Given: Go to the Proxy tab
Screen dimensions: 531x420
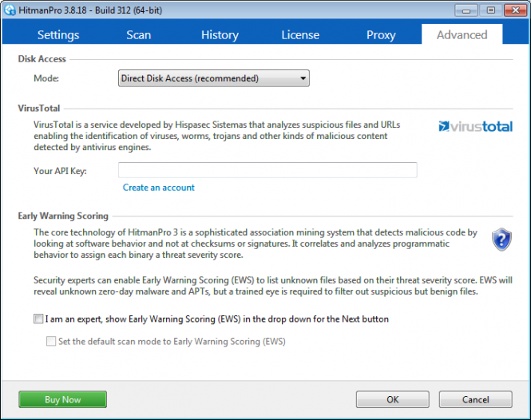Looking at the screenshot, I should 381,35.
